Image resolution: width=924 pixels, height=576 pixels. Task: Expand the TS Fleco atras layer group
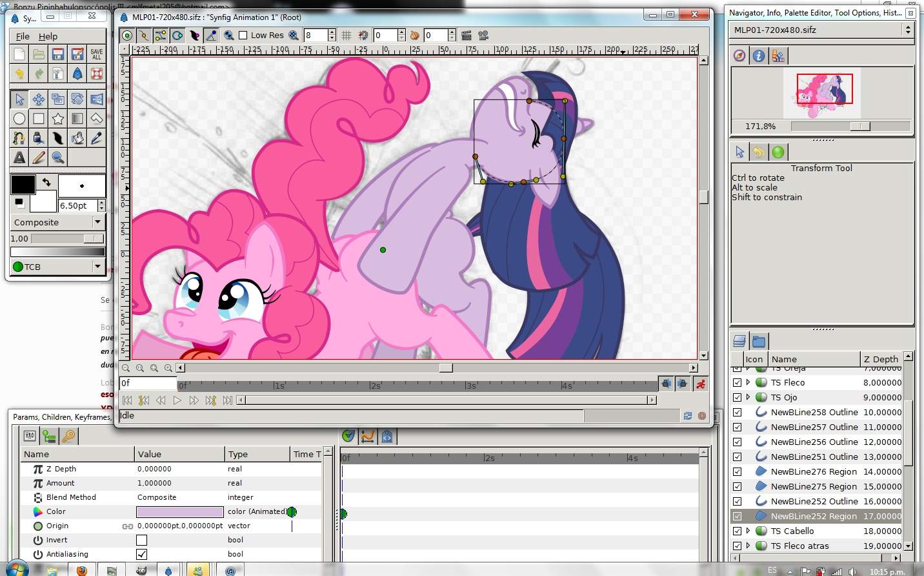[x=748, y=546]
